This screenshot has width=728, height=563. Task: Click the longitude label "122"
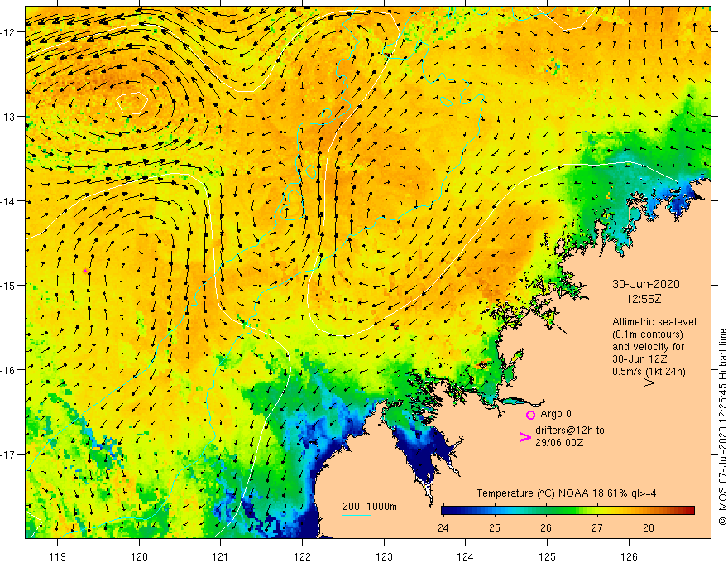pos(302,556)
